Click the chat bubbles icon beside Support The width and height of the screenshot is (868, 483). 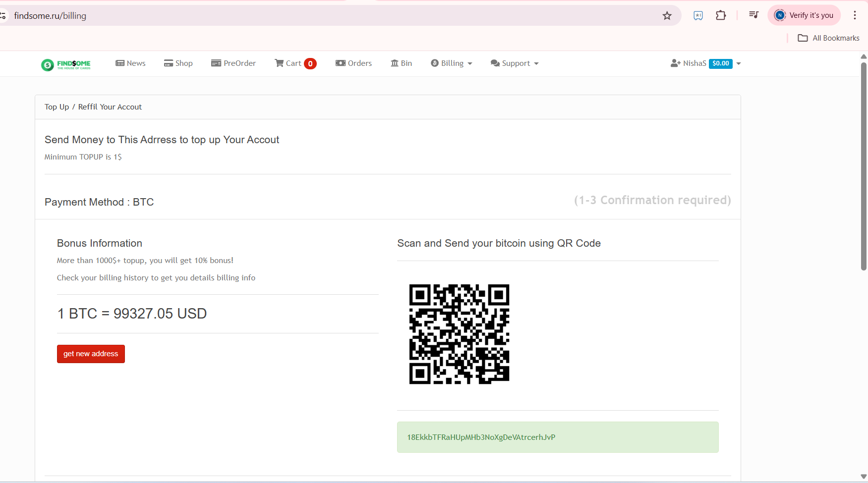(495, 63)
